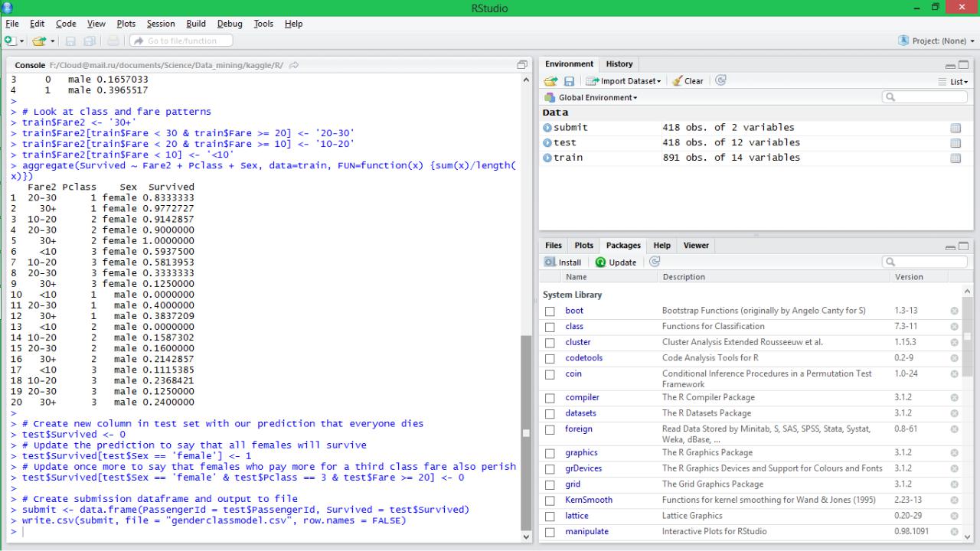The width and height of the screenshot is (980, 551).
Task: Open the lattice package link
Action: 577,516
